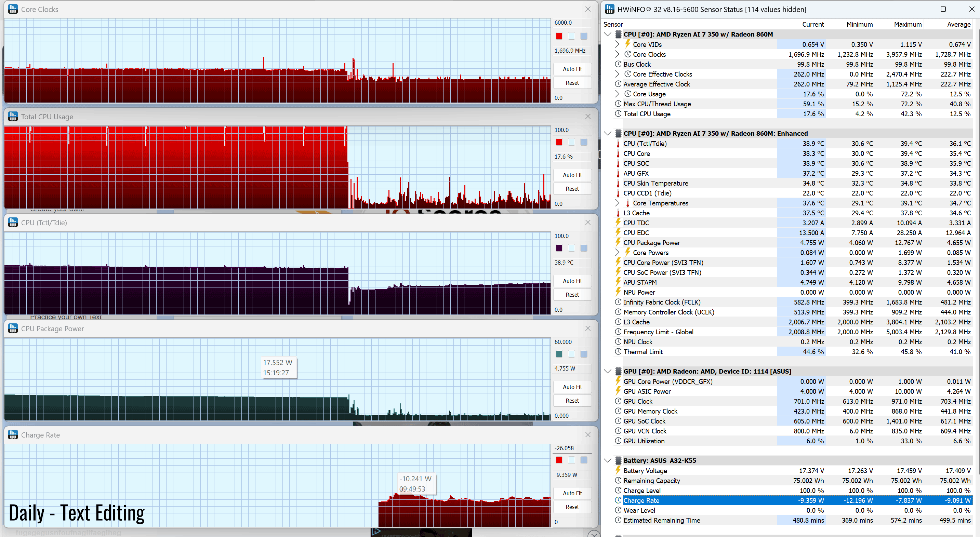Click Reset in CPU Package Power graph
Viewport: 980px width, 537px height.
click(572, 401)
